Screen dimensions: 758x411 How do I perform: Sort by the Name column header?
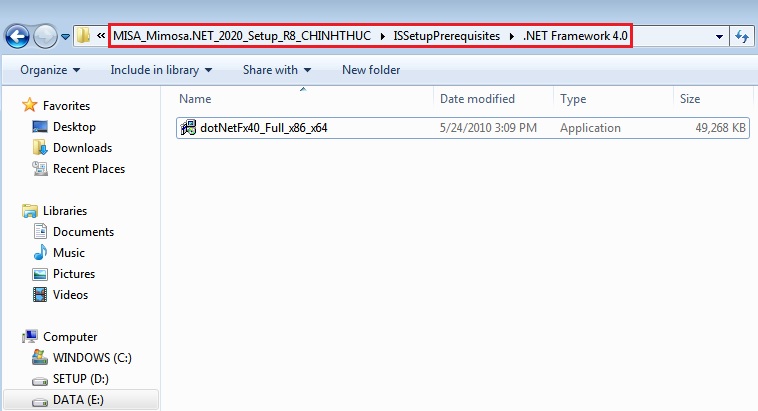pyautogui.click(x=195, y=99)
